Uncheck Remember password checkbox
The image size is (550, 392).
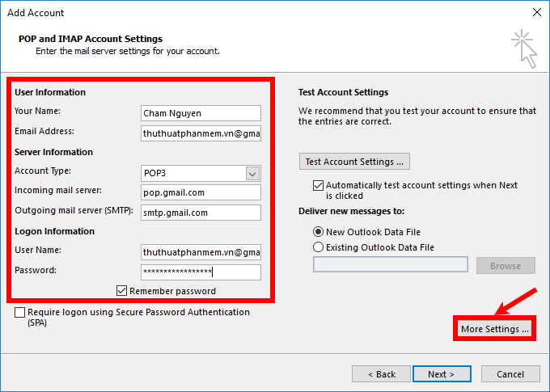[x=121, y=291]
